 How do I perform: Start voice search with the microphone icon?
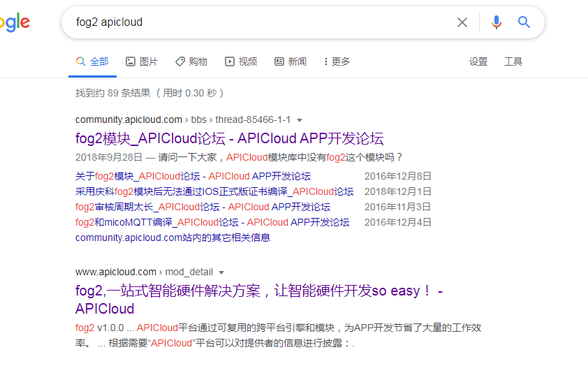tap(496, 22)
